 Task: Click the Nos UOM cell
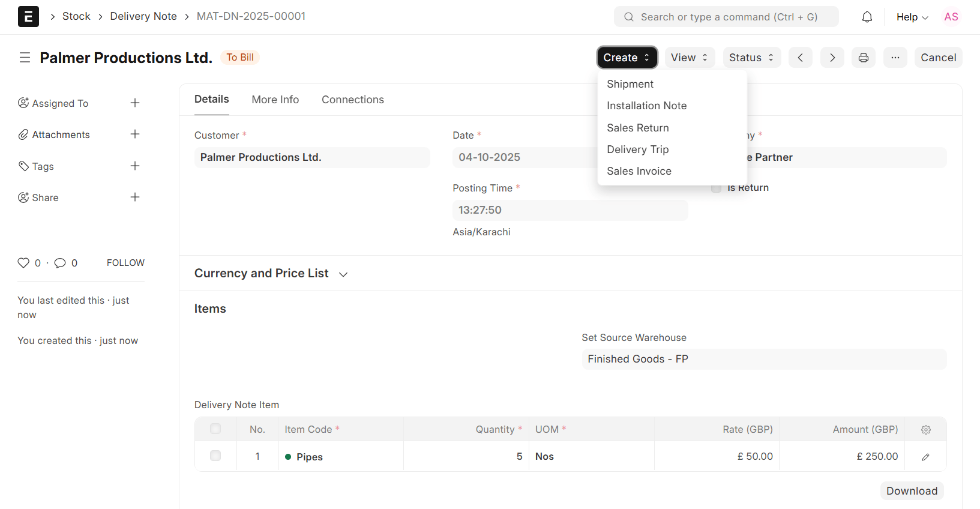point(592,457)
